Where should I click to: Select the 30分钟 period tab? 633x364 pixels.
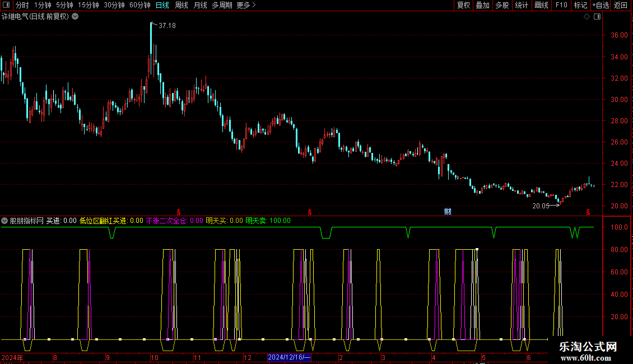[x=114, y=5]
